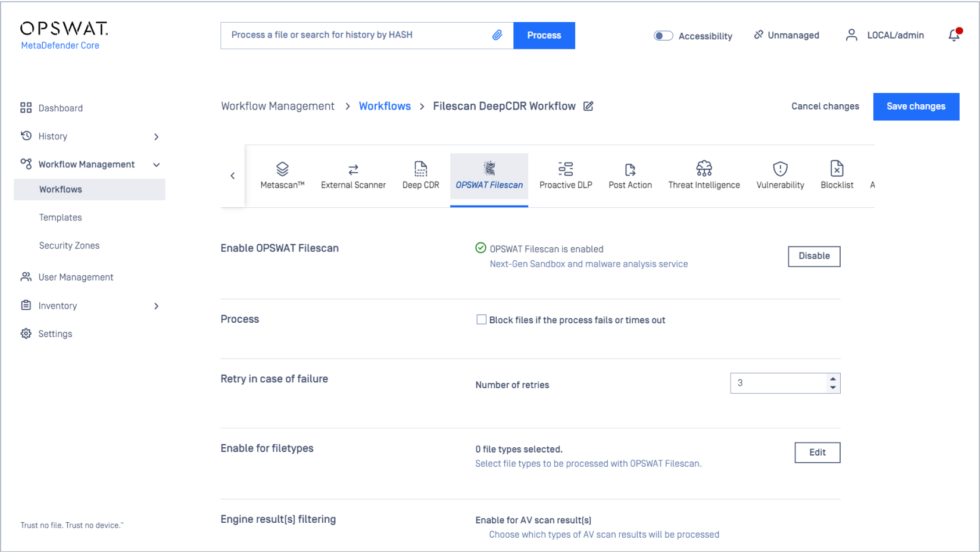Viewport: 980px width, 552px height.
Task: Edit the enabled file types
Action: pyautogui.click(x=817, y=453)
